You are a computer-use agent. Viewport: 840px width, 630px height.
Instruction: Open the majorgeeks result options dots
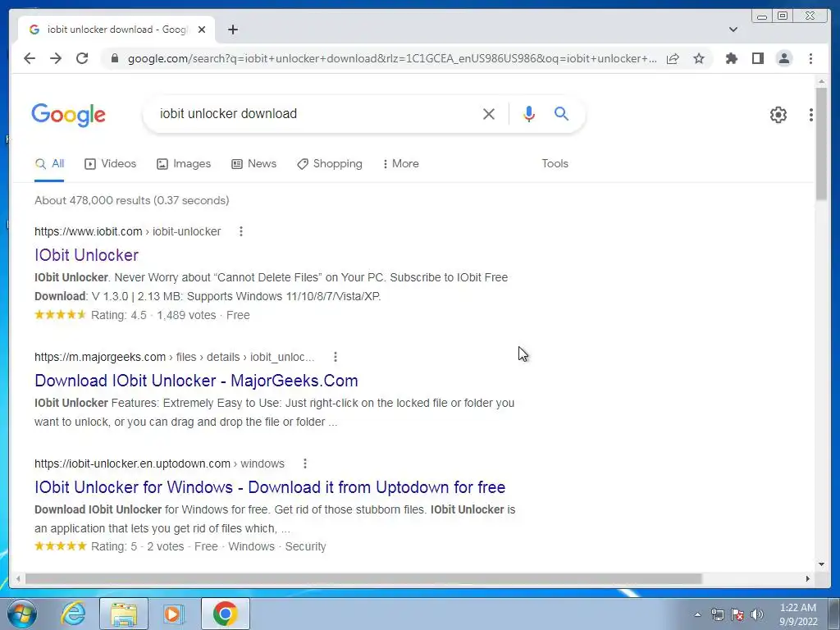point(336,357)
